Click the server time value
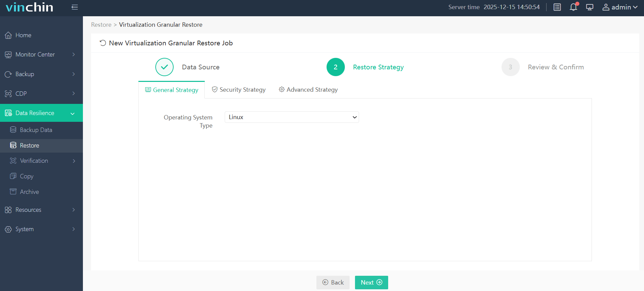Image resolution: width=644 pixels, height=291 pixels. click(x=512, y=7)
